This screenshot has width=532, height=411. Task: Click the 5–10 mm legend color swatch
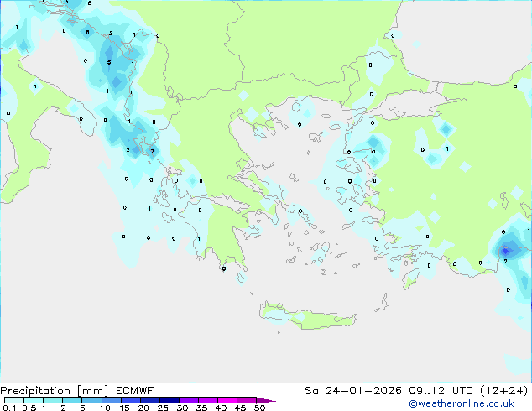[x=91, y=400]
